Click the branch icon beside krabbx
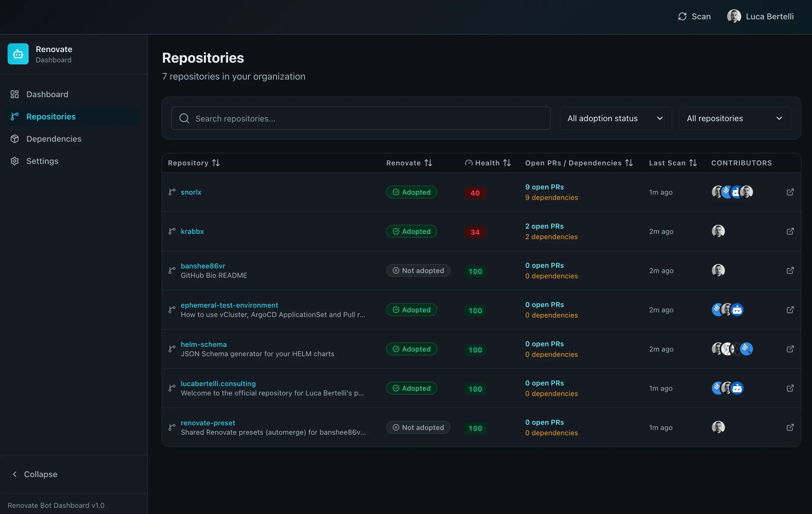This screenshot has height=514, width=812. pyautogui.click(x=172, y=231)
